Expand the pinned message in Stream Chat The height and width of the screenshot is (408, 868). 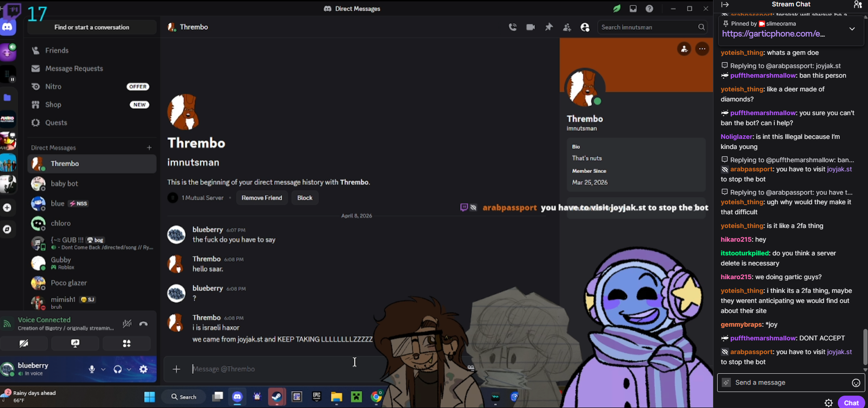tap(852, 29)
